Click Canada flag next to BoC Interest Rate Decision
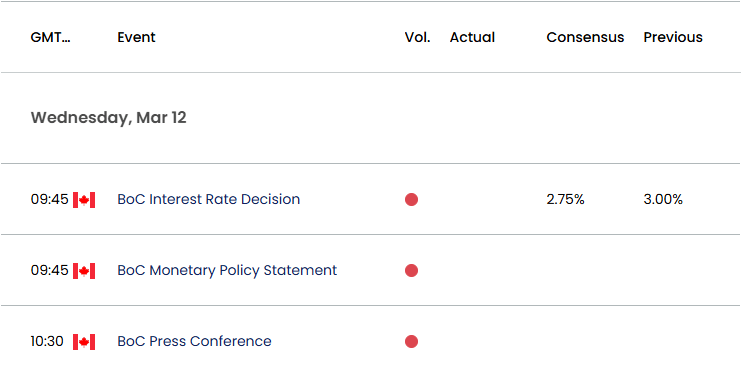This screenshot has height=368, width=742. coord(84,200)
